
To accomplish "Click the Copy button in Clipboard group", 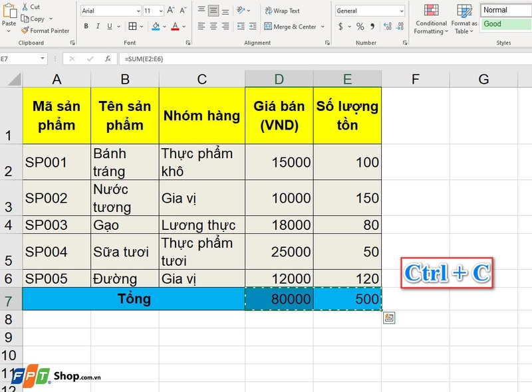I will [x=33, y=19].
